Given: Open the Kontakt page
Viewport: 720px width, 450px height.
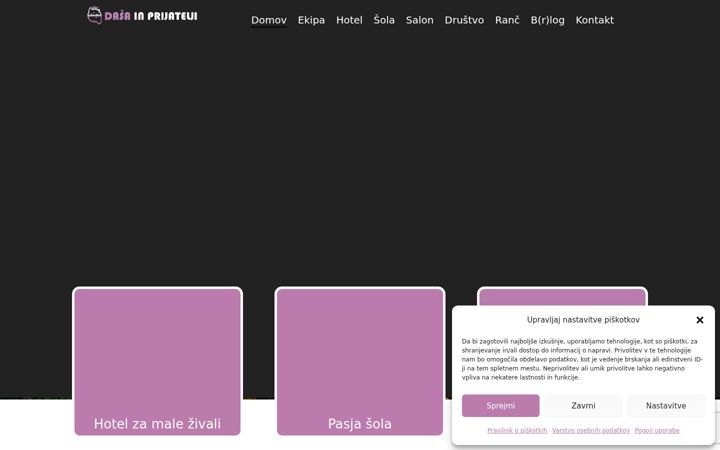Looking at the screenshot, I should [594, 20].
